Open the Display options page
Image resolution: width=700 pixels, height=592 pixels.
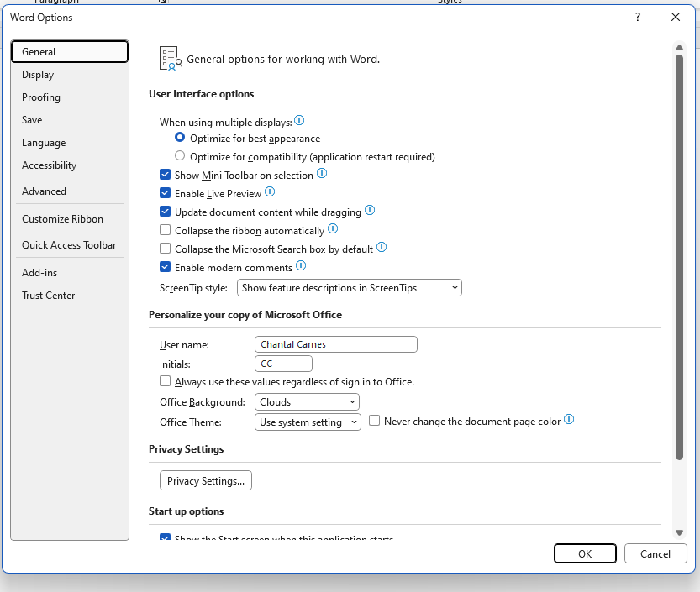coord(70,75)
